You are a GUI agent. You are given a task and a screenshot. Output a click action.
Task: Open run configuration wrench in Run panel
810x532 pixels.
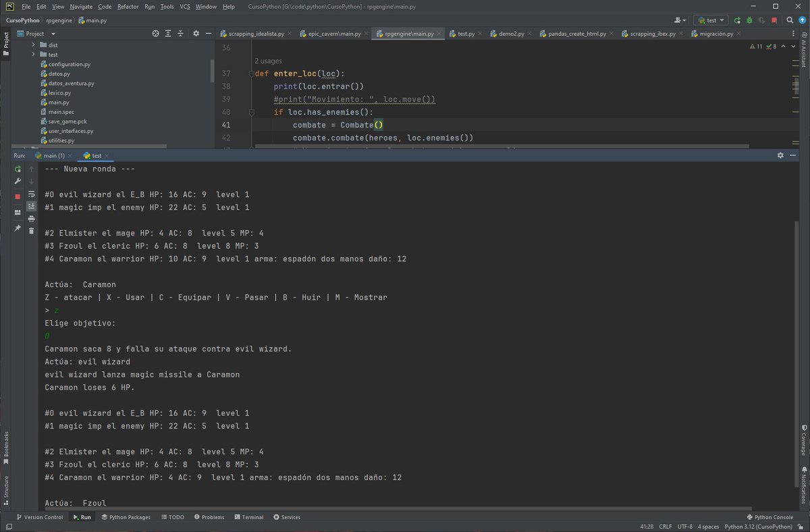point(18,182)
